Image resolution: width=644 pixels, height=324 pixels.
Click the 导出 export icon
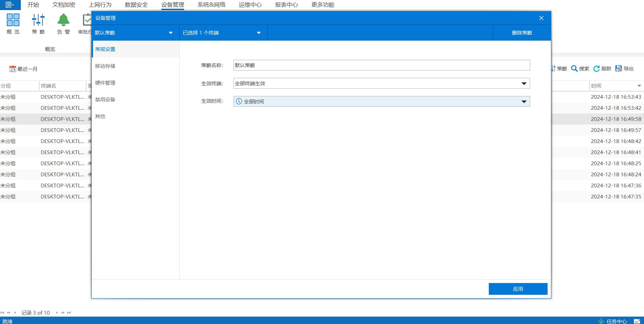618,68
